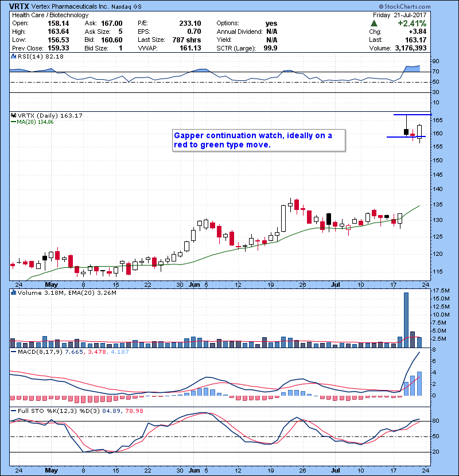Click the Vertex Pharmaceuticals Inc. company name
459x476 pixels.
pyautogui.click(x=69, y=6)
